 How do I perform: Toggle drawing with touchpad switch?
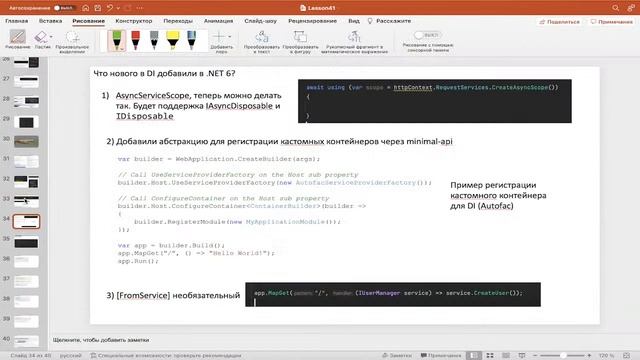[427, 35]
